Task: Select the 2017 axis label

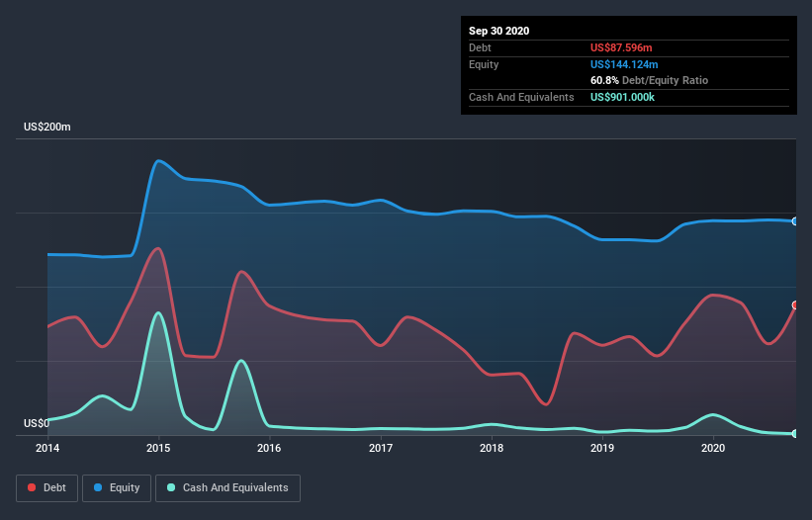Action: point(381,448)
